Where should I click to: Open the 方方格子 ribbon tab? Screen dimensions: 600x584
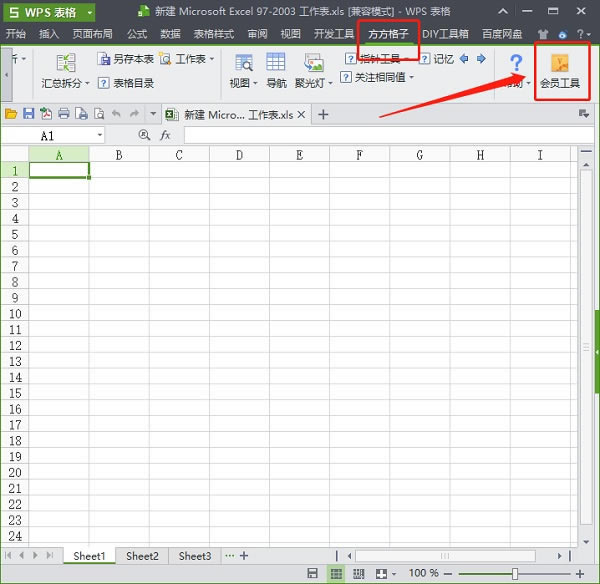[x=389, y=33]
